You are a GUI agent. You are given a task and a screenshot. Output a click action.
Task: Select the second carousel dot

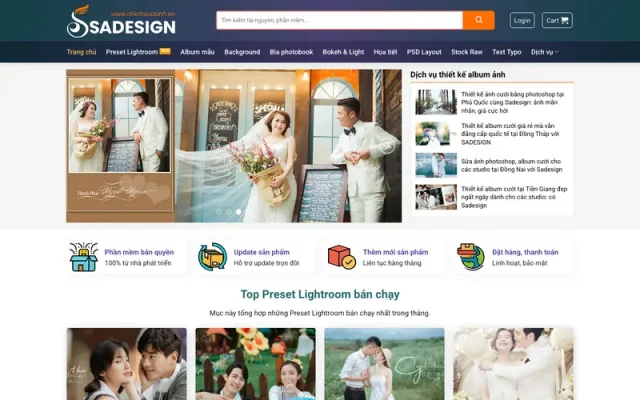click(x=229, y=212)
